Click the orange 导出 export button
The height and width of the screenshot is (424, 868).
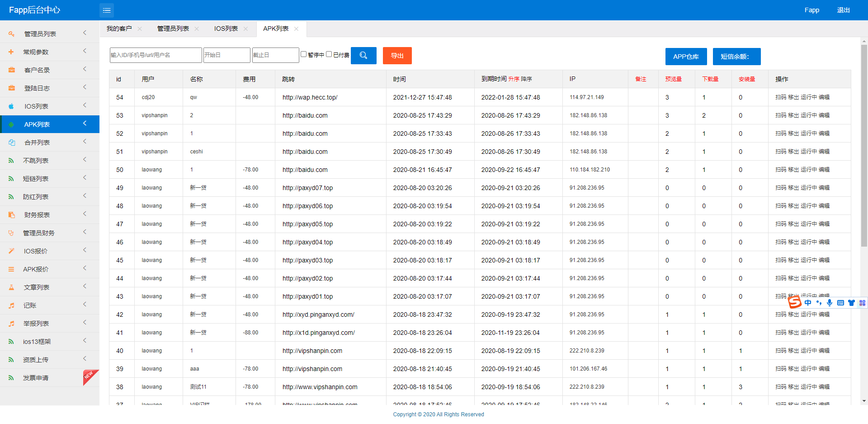point(397,56)
